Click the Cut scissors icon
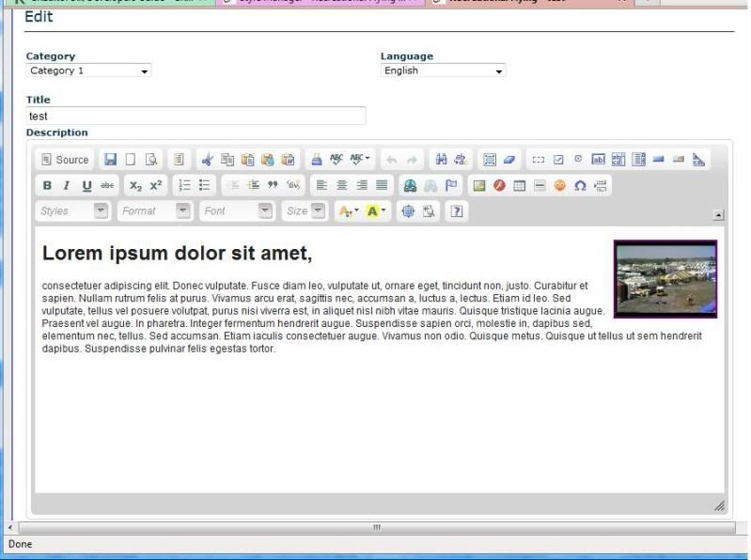 (208, 160)
